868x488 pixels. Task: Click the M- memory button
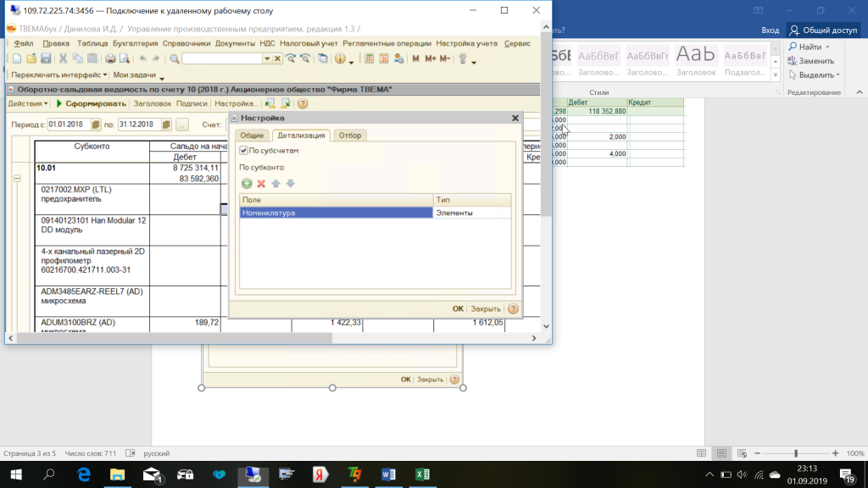(444, 58)
